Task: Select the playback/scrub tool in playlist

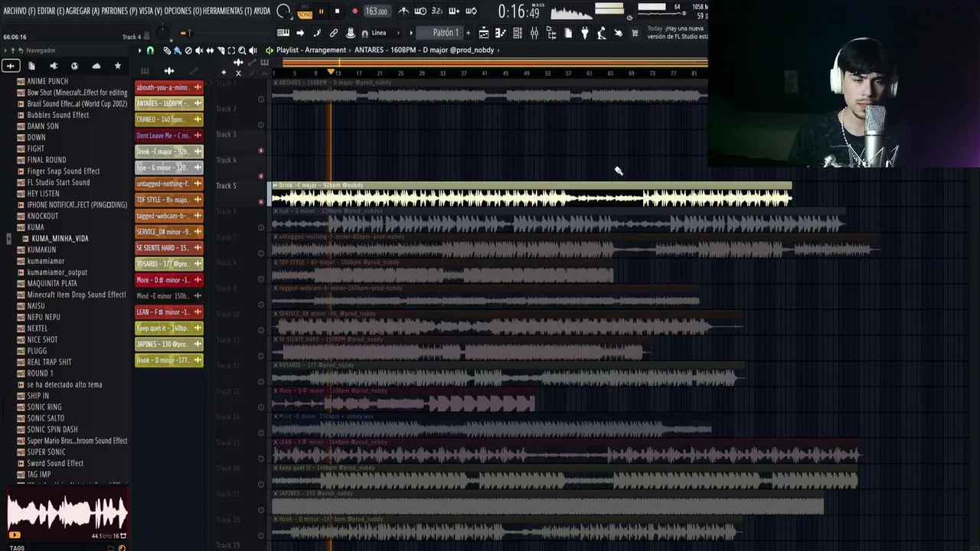Action: pyautogui.click(x=253, y=51)
